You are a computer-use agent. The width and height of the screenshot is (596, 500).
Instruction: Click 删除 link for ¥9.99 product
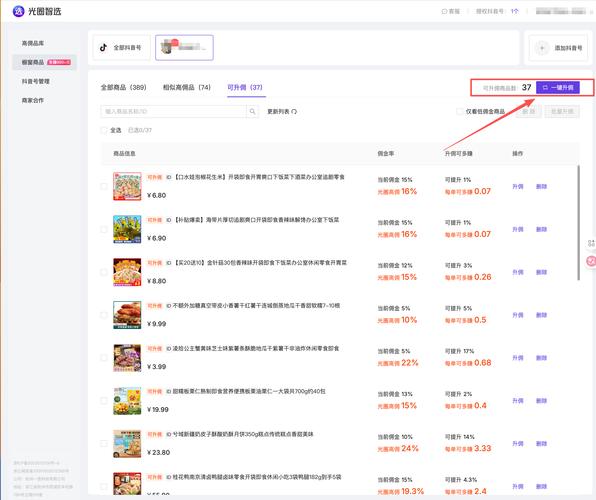[541, 315]
